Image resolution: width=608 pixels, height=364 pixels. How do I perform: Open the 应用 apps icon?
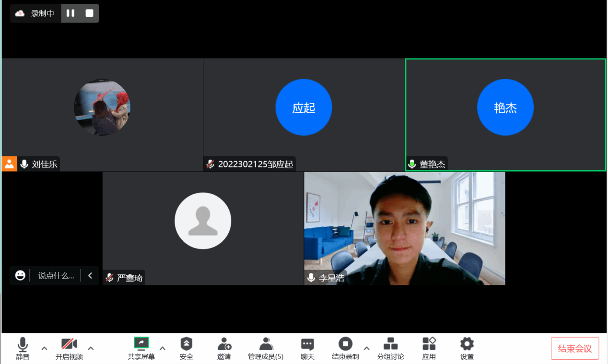point(429,344)
